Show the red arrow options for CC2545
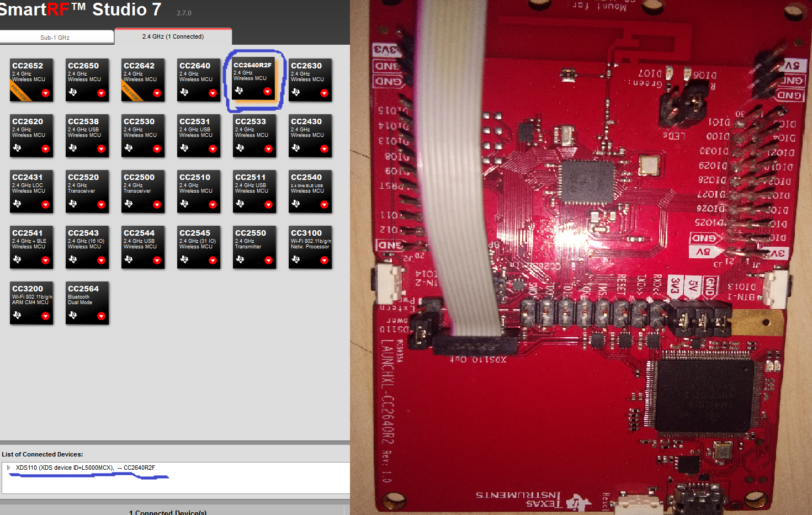 point(213,261)
